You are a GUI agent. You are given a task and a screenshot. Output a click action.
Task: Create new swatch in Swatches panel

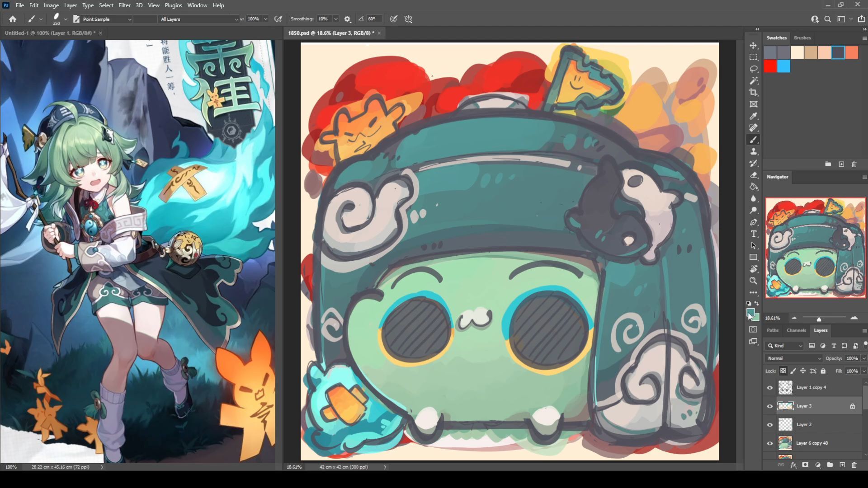(x=841, y=164)
